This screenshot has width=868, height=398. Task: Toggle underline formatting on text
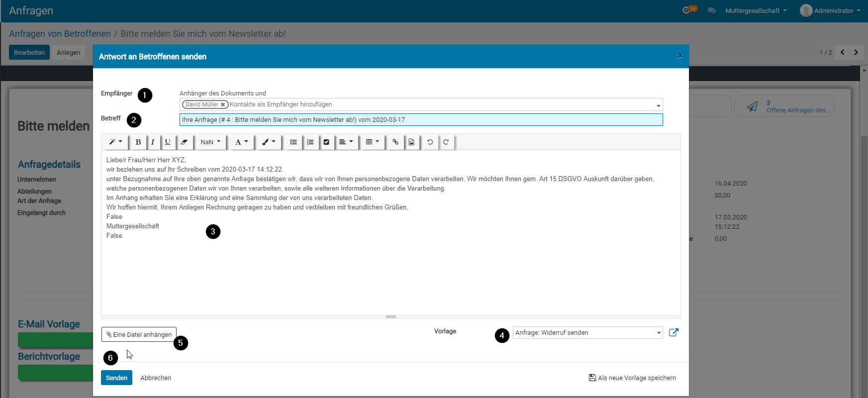coord(168,142)
